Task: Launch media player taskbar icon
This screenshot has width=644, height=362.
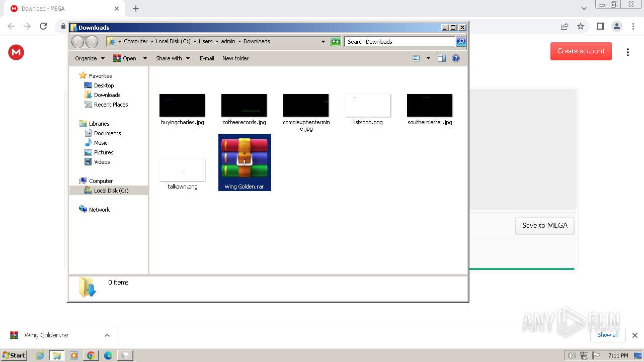Action: click(x=74, y=355)
